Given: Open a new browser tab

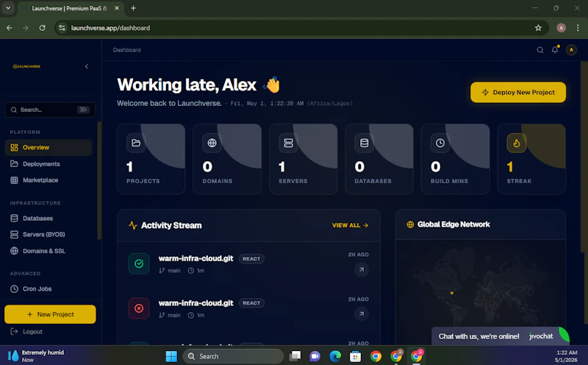Looking at the screenshot, I should 133,8.
